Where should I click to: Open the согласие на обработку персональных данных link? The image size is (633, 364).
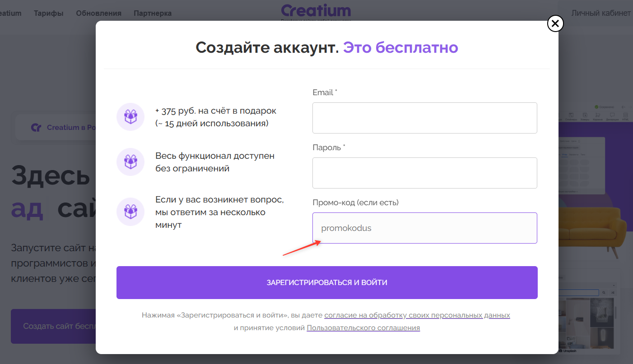[417, 315]
